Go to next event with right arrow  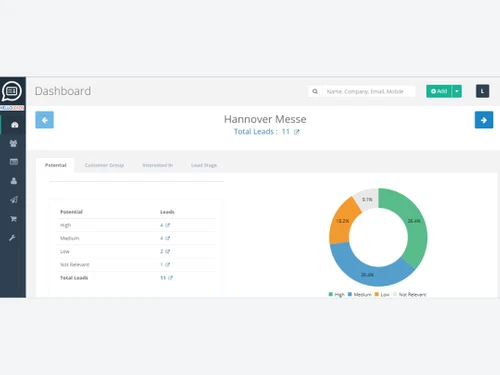[484, 120]
